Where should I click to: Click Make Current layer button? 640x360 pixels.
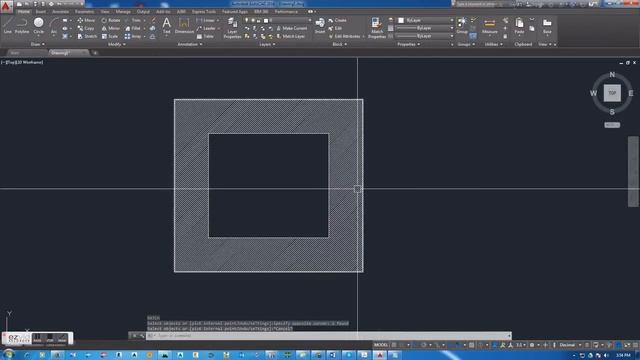pyautogui.click(x=292, y=28)
